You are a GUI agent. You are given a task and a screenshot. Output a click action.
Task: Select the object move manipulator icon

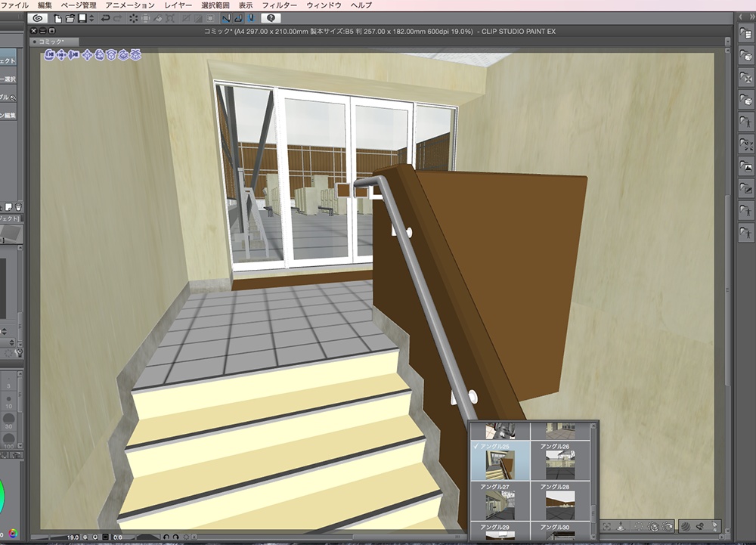[87, 55]
